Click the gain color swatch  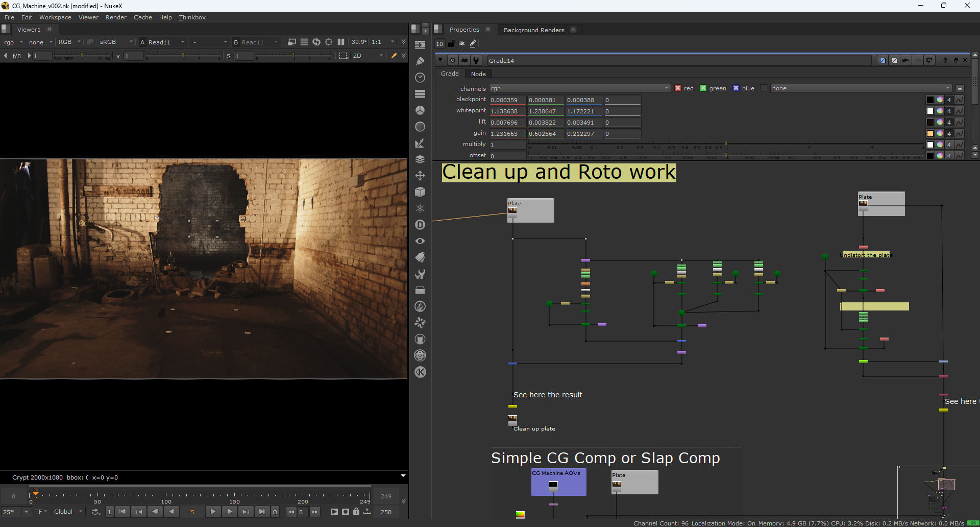[930, 134]
